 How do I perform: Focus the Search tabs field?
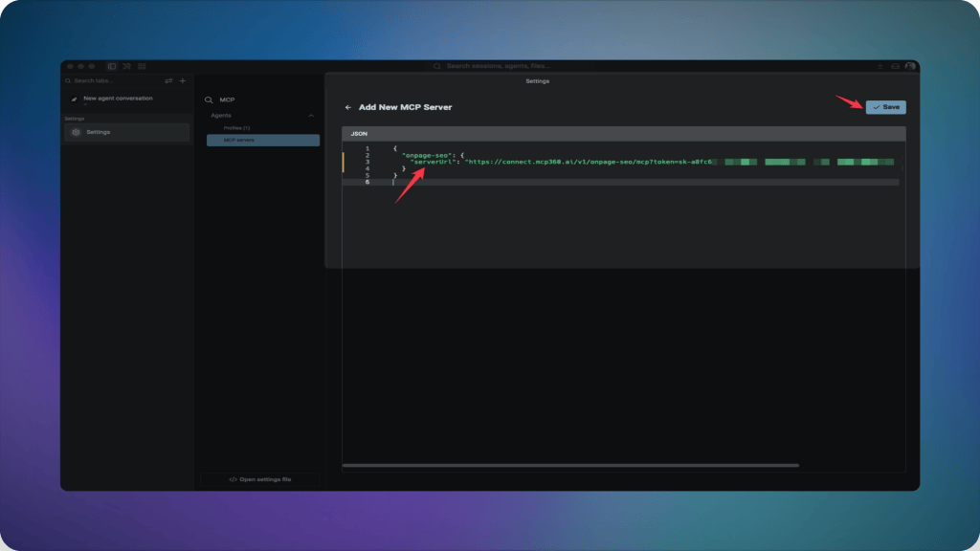click(x=113, y=80)
